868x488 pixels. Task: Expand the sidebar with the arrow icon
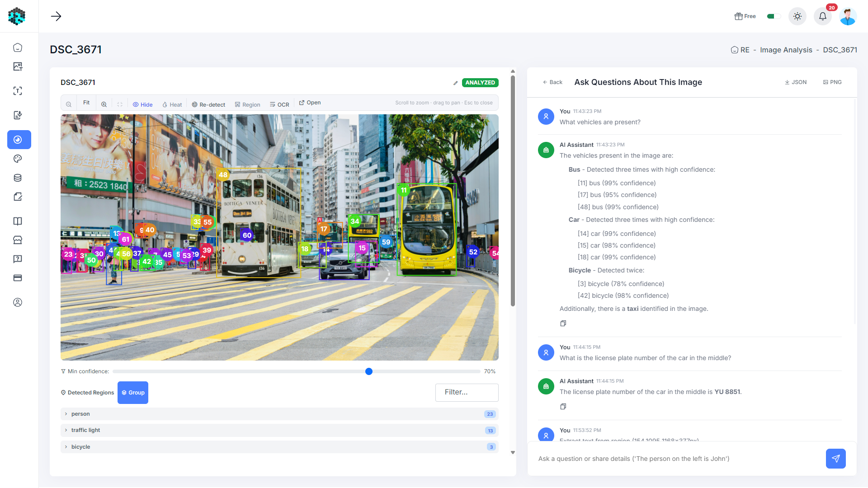(x=56, y=16)
